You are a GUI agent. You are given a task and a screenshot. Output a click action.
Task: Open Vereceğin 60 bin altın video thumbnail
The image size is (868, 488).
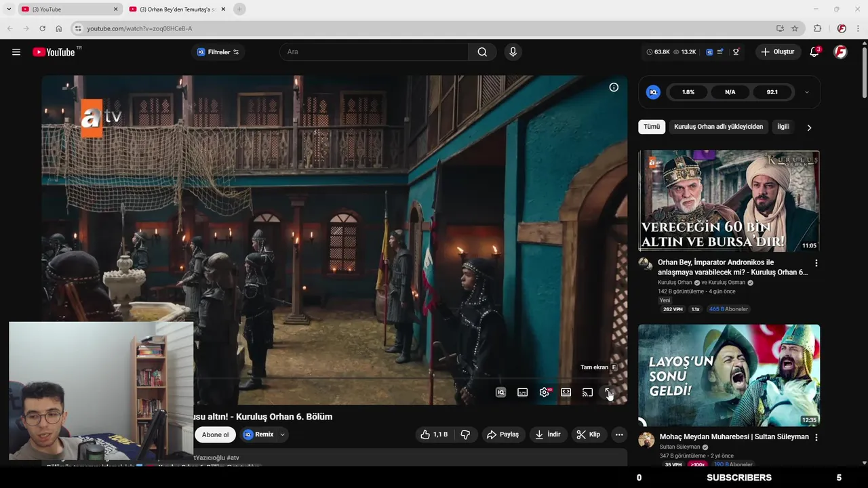click(x=729, y=201)
